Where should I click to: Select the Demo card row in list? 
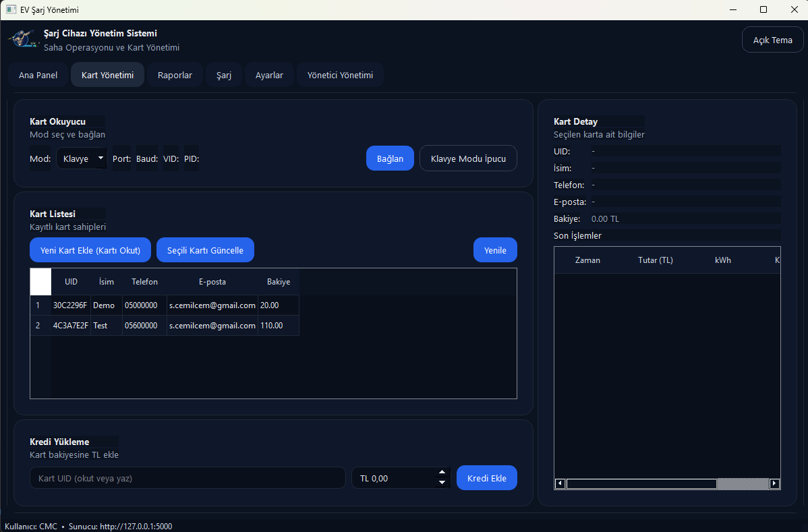point(105,305)
